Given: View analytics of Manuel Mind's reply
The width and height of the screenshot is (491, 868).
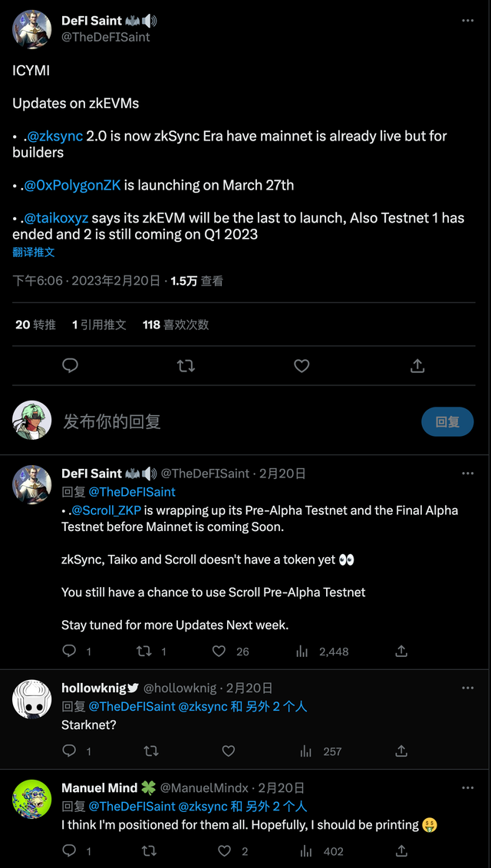Looking at the screenshot, I should pos(306,851).
